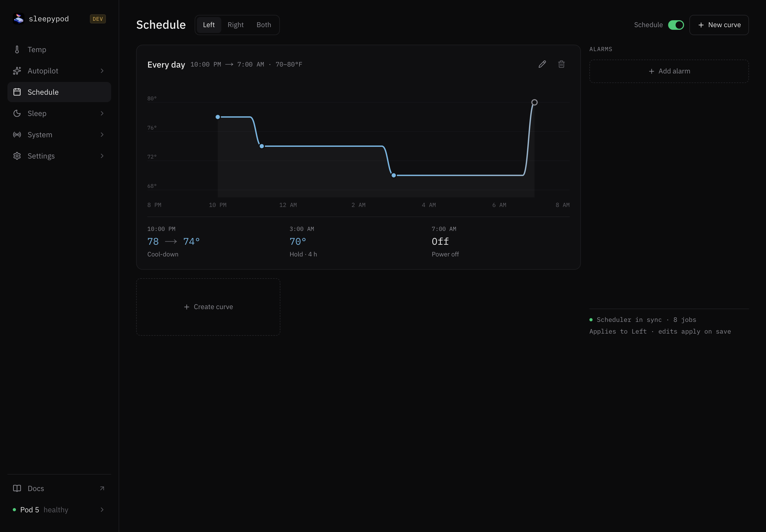Expand the System submenu chevron
Image resolution: width=766 pixels, height=532 pixels.
[x=102, y=135]
